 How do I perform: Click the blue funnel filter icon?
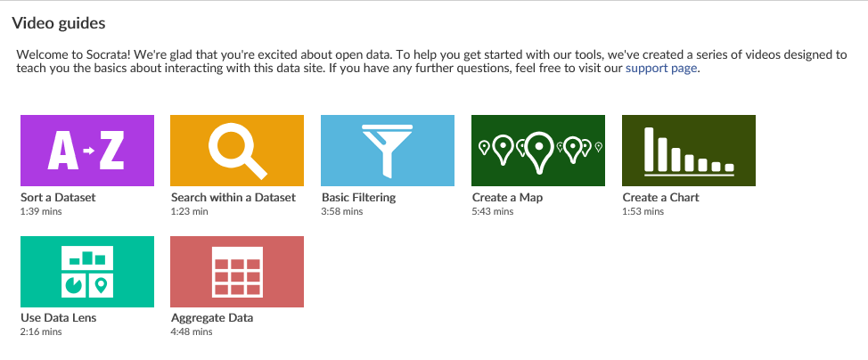[388, 151]
